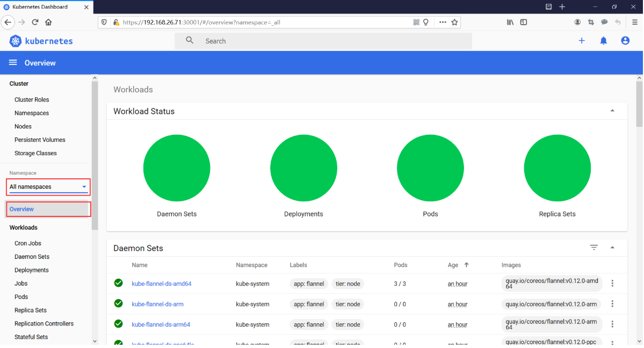Screen dimensions: 644x348
Task: Open Storage Classes in sidebar
Action: 36,153
